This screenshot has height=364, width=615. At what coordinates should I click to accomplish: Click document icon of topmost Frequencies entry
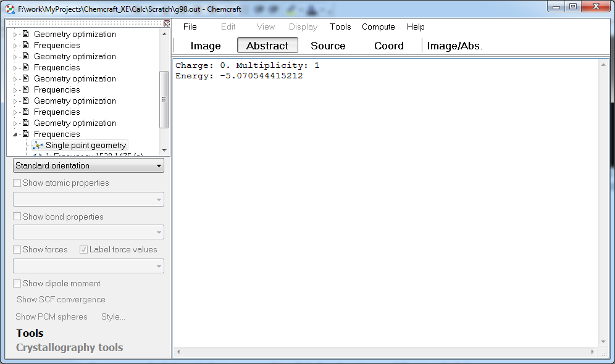[26, 45]
